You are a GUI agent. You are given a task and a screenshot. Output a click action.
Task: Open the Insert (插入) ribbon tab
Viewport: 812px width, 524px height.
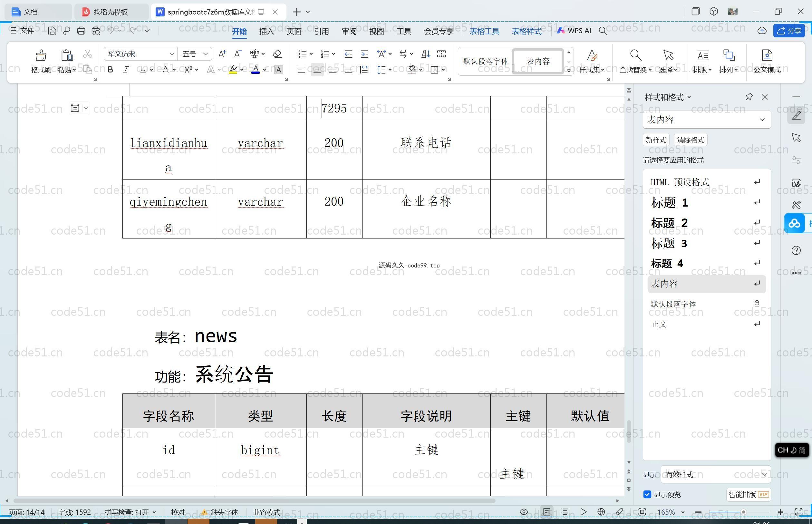coord(266,31)
